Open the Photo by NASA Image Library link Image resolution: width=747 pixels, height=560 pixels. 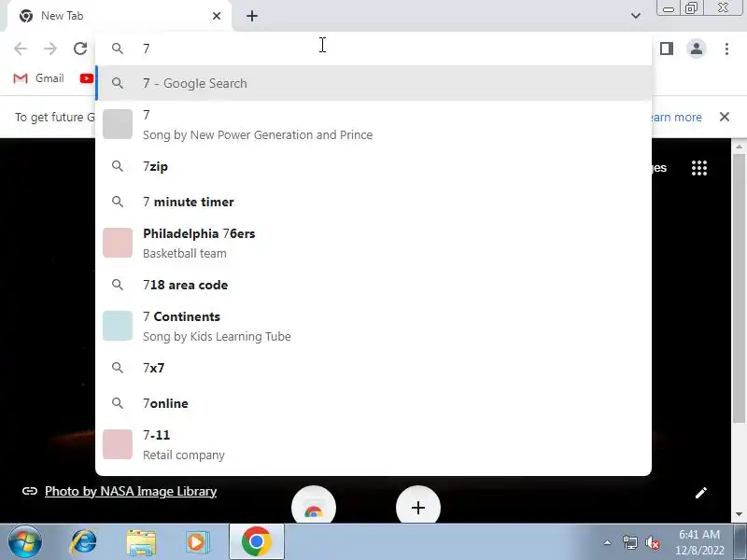[x=131, y=491]
